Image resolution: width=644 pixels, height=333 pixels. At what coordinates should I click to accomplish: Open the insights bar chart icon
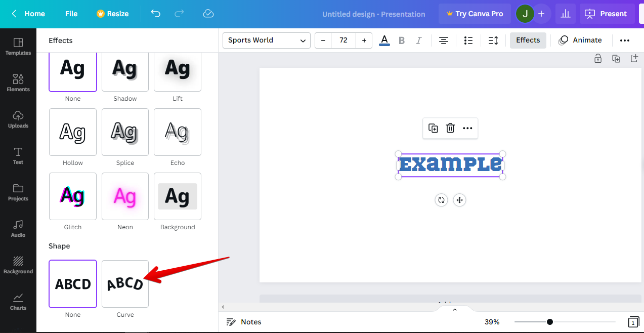pos(566,14)
